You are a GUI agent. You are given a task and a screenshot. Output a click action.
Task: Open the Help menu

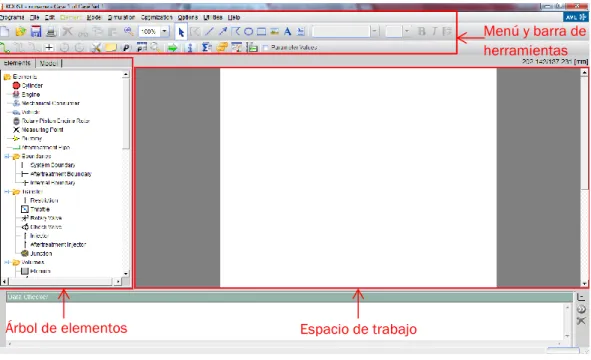click(x=234, y=17)
